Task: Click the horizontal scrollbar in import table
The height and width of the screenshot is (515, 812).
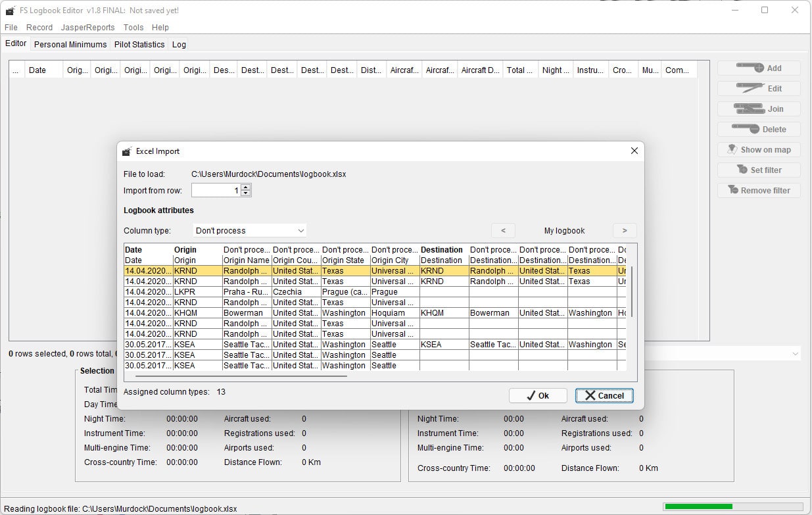Action: [x=241, y=376]
